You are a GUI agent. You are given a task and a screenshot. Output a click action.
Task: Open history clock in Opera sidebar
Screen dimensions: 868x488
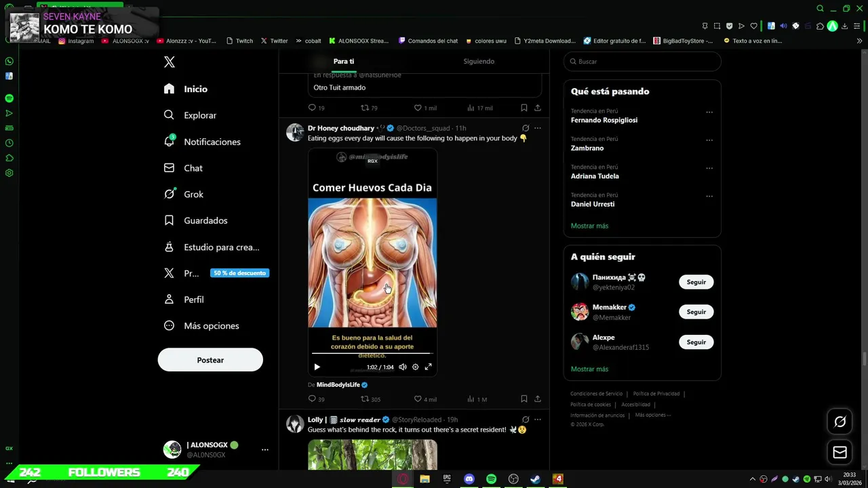coord(9,143)
